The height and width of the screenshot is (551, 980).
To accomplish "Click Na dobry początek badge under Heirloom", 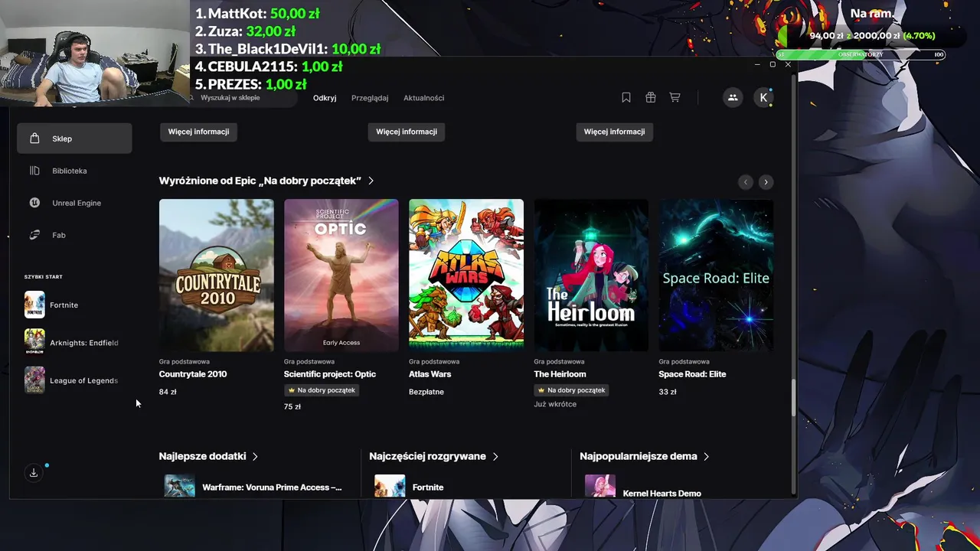I will [x=572, y=390].
